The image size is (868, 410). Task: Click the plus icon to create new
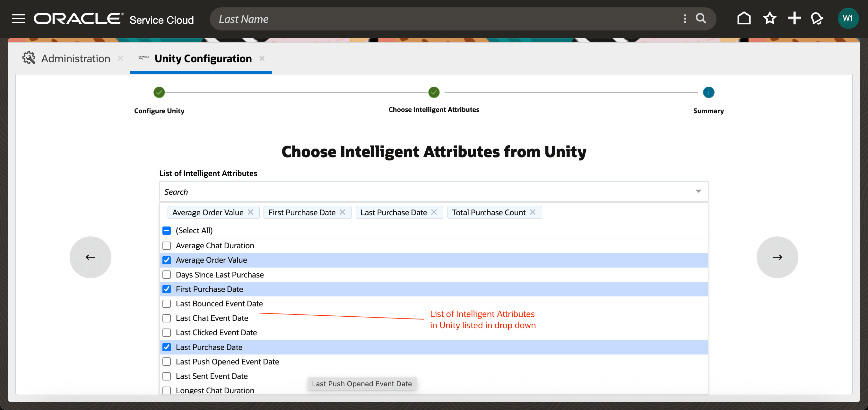click(794, 18)
